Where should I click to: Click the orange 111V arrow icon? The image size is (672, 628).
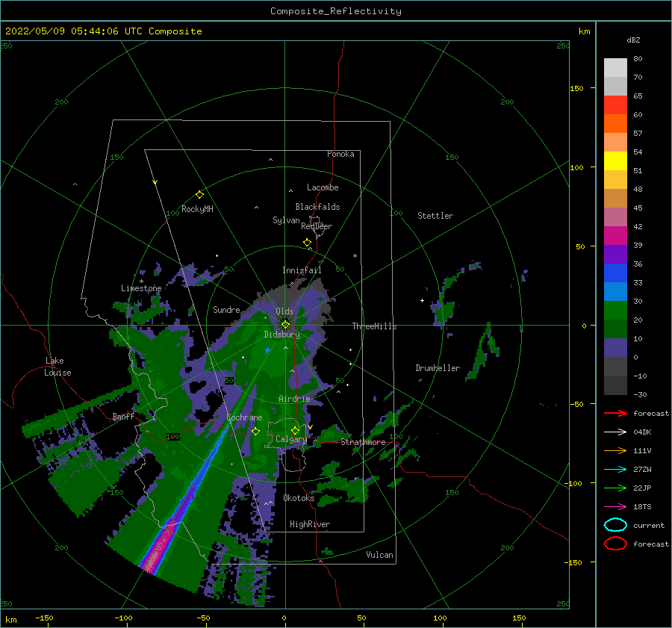(x=615, y=450)
